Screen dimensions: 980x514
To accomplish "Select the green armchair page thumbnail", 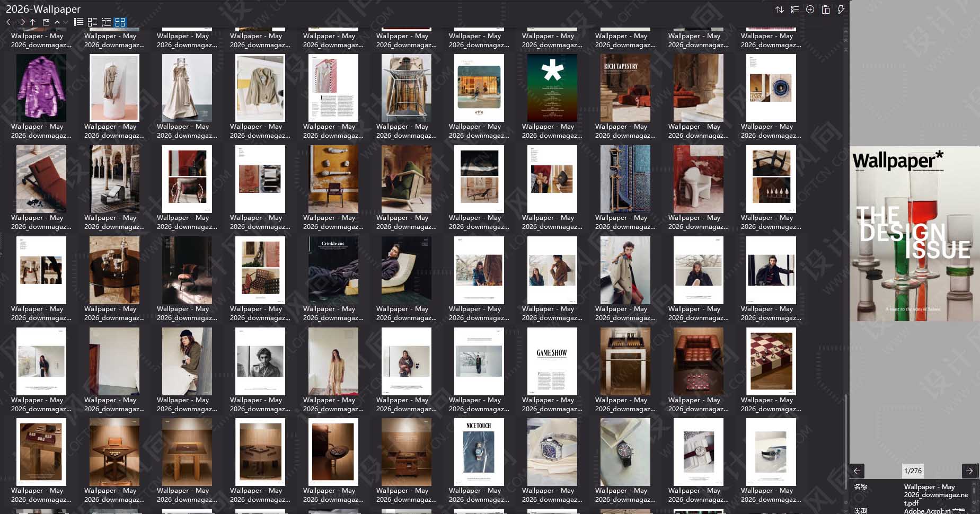I will 407,179.
